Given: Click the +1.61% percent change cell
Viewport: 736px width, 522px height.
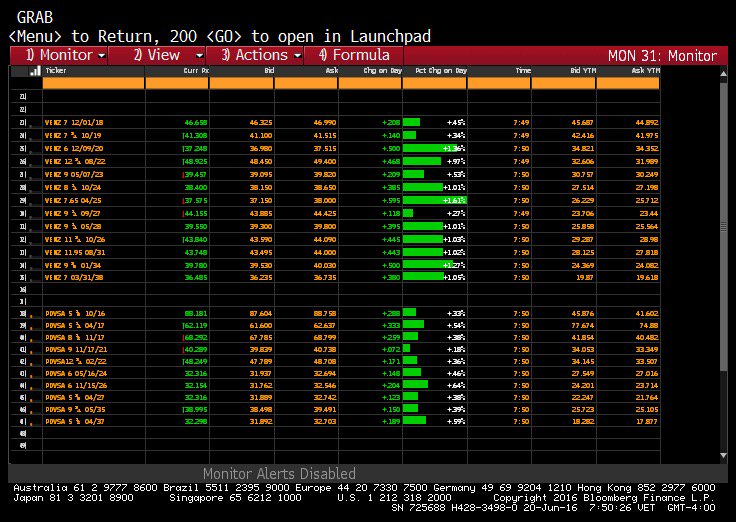Looking at the screenshot, I should (435, 200).
